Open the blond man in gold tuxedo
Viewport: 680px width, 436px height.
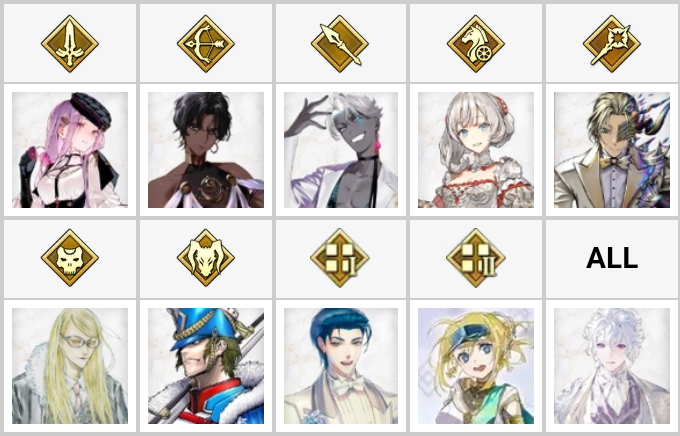click(x=612, y=150)
